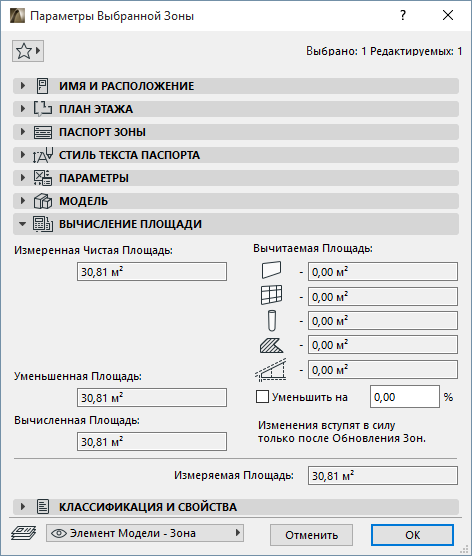Click the Floor Plan panel icon
This screenshot has height=556, width=472.
click(x=43, y=109)
